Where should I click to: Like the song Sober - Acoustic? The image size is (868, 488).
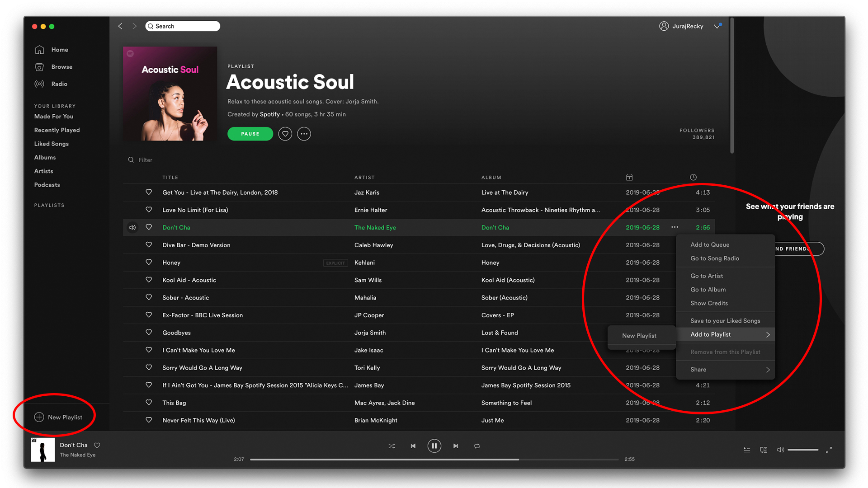point(149,297)
